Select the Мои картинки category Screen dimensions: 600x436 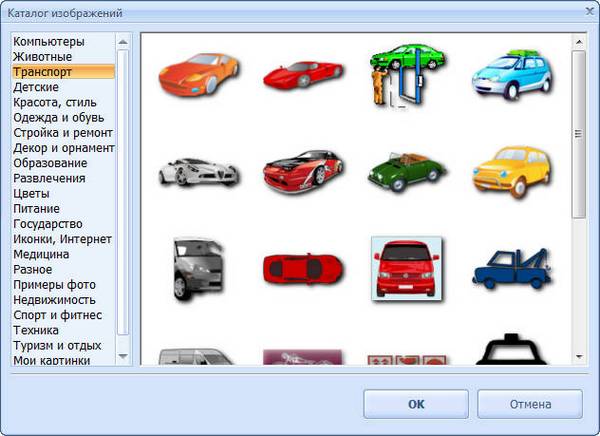pos(52,360)
